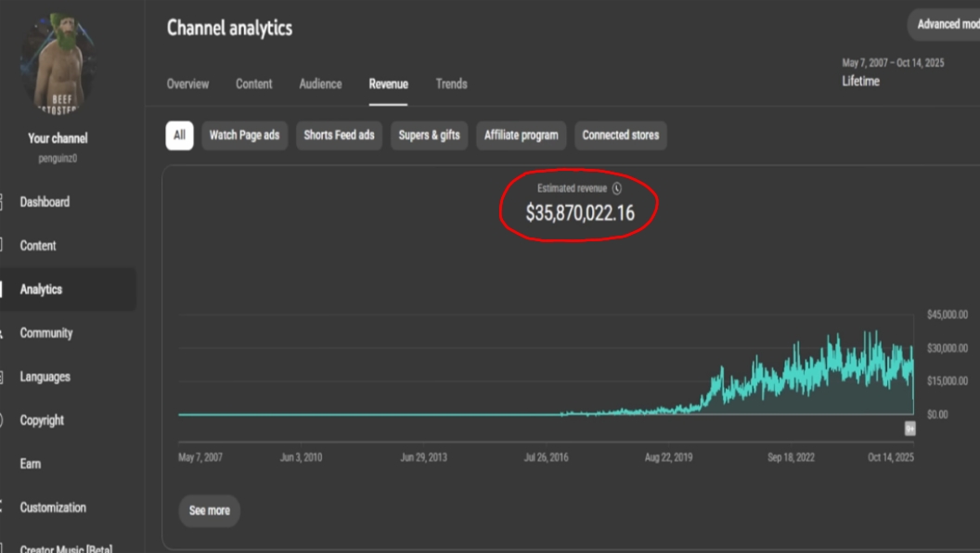Screen dimensions: 980x553
Task: Click the Sep 18, 2022 axis label
Action: 791,457
